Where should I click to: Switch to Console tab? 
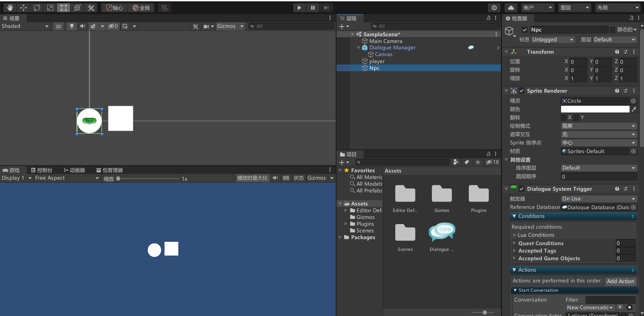click(42, 170)
